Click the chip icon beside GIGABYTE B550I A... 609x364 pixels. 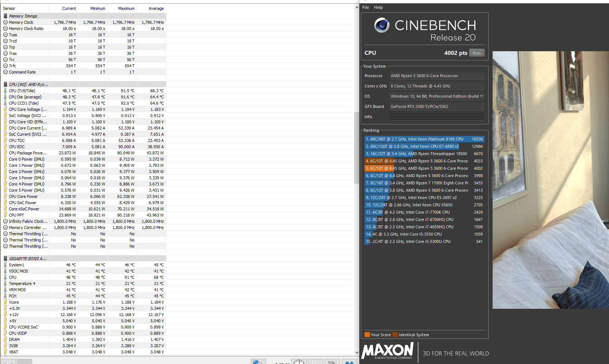click(x=5, y=259)
